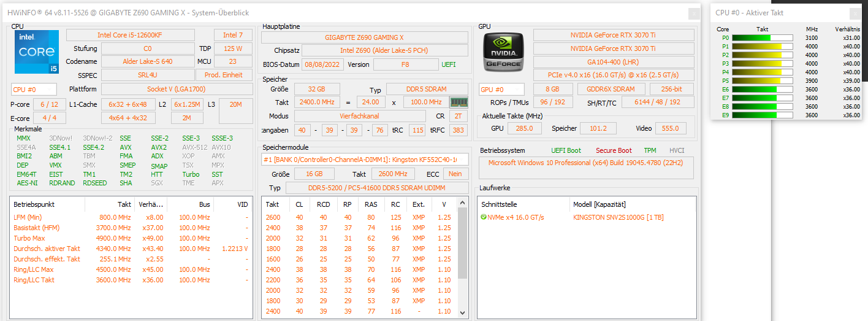Click the F8 BIOS version field
Viewport: 868px width, 321px height.
coord(405,64)
